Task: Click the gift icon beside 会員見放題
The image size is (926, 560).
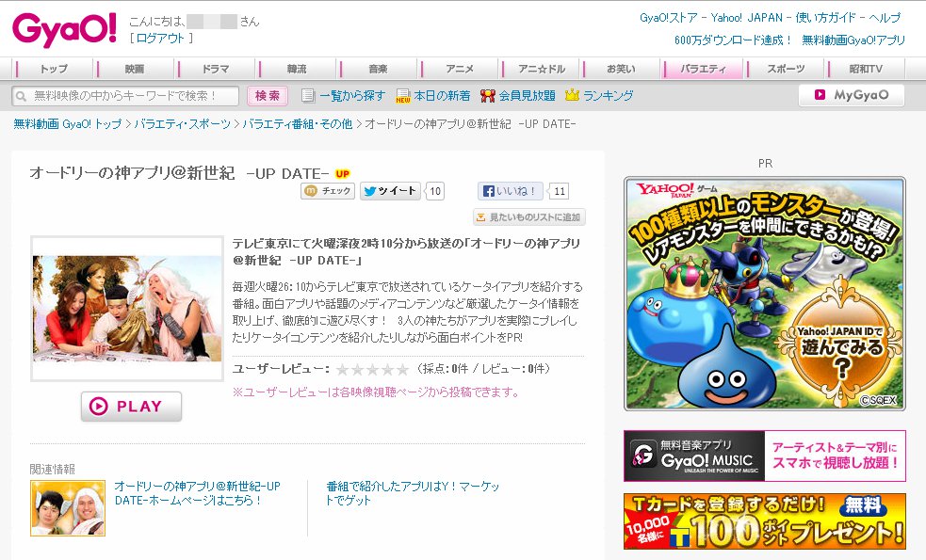Action: point(487,95)
